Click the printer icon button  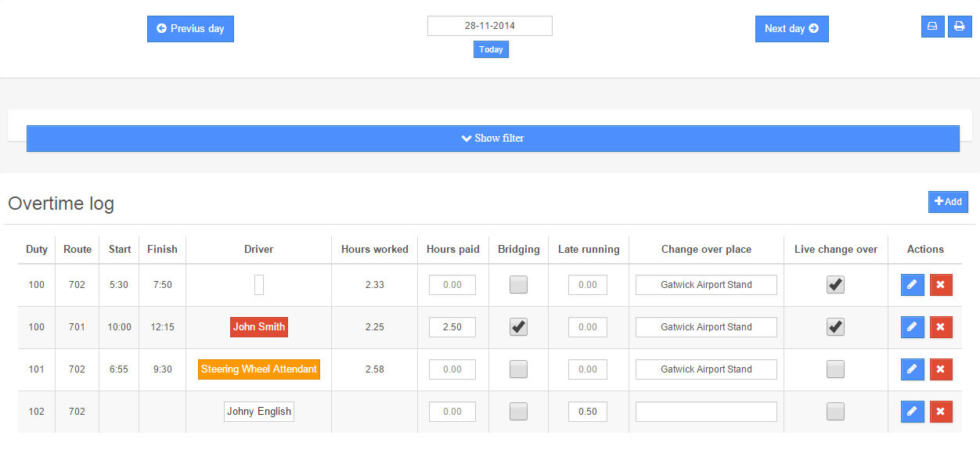(x=959, y=27)
